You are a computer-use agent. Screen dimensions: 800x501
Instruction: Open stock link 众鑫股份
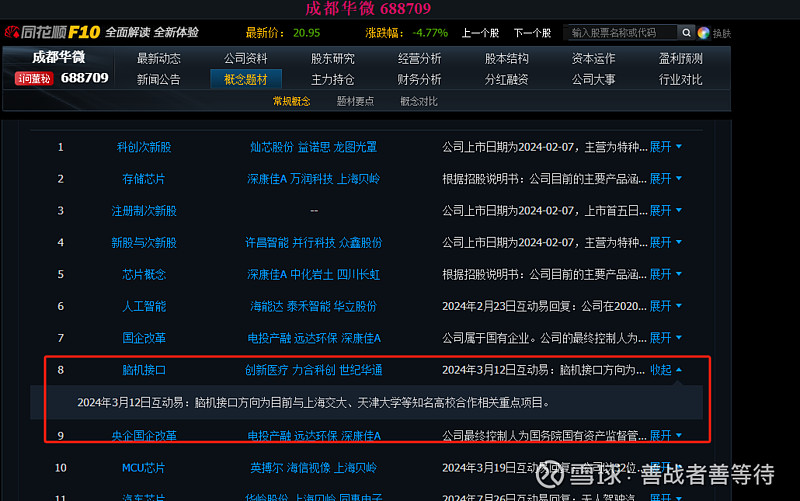[360, 242]
